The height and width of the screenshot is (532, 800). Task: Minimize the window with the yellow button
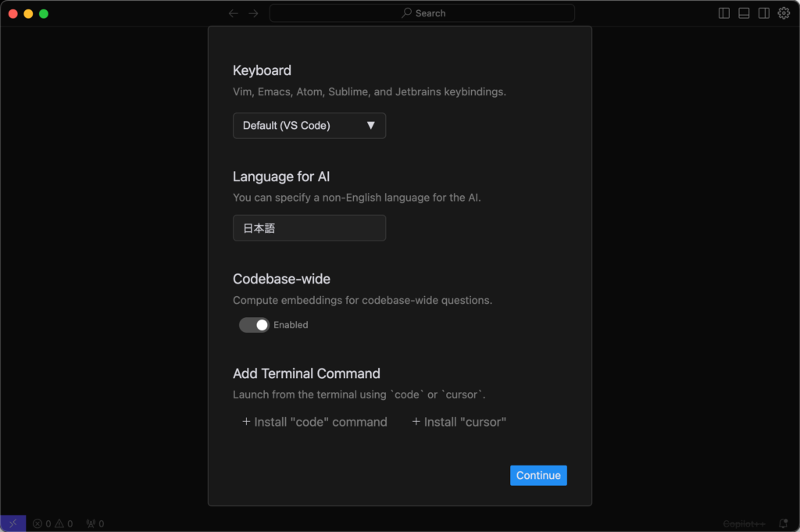click(x=29, y=14)
